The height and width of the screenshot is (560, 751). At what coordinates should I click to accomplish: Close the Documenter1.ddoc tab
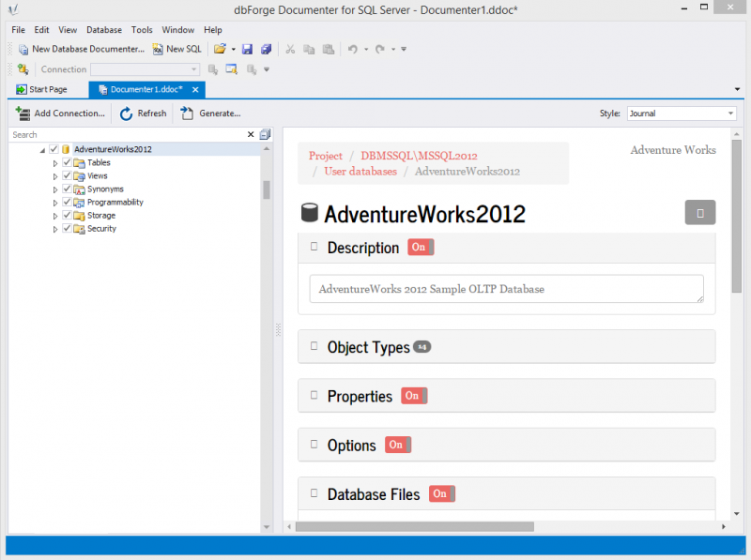point(195,89)
